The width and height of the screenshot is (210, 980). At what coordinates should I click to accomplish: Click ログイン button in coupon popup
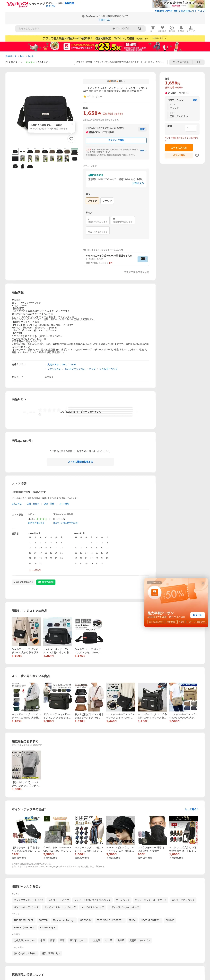click(197, 615)
